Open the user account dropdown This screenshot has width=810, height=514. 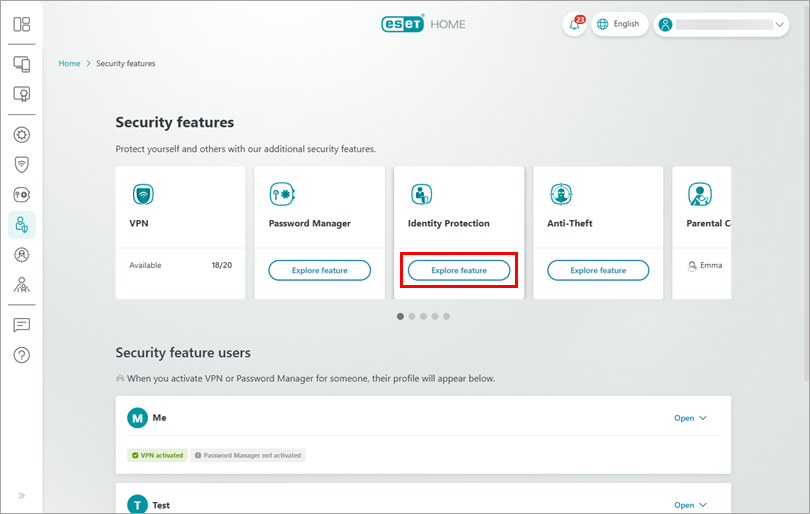[721, 24]
